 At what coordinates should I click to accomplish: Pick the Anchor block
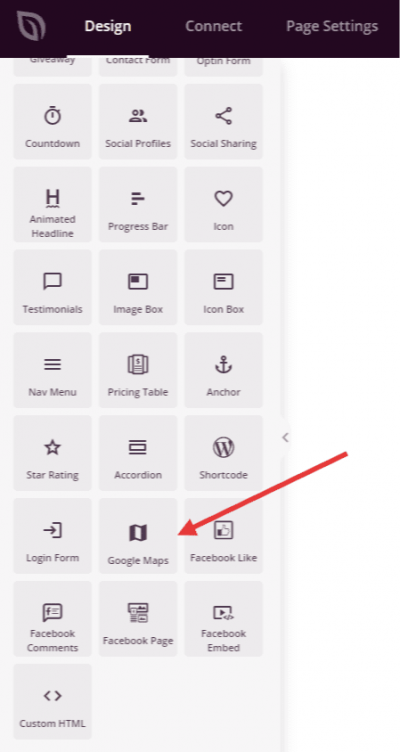tap(224, 370)
